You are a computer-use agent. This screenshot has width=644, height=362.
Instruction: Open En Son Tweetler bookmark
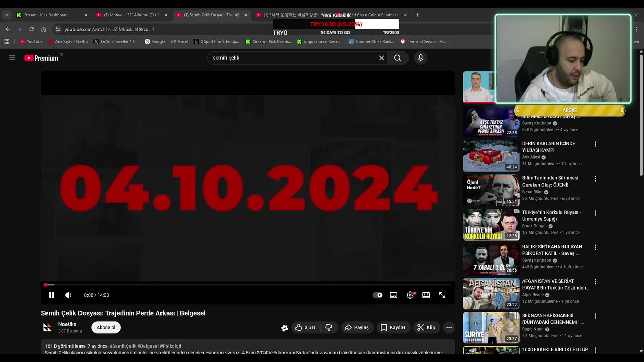(116, 42)
